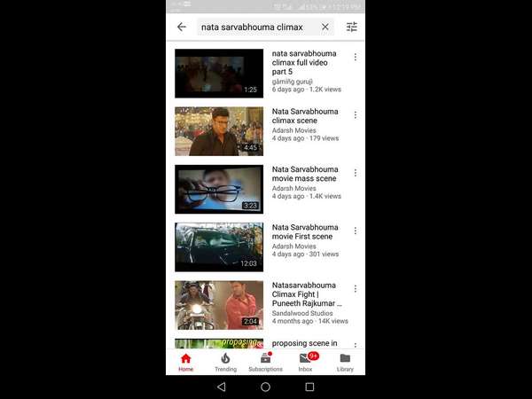This screenshot has width=532, height=399.
Task: Open options for 'proposing scene in' video
Action: pyautogui.click(x=356, y=345)
